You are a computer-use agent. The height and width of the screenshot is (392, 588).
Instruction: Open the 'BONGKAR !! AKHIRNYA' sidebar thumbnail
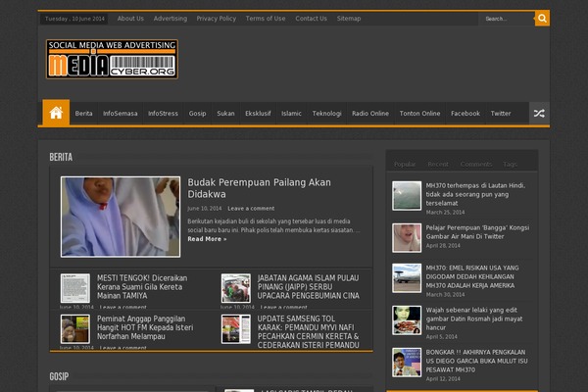tap(407, 363)
